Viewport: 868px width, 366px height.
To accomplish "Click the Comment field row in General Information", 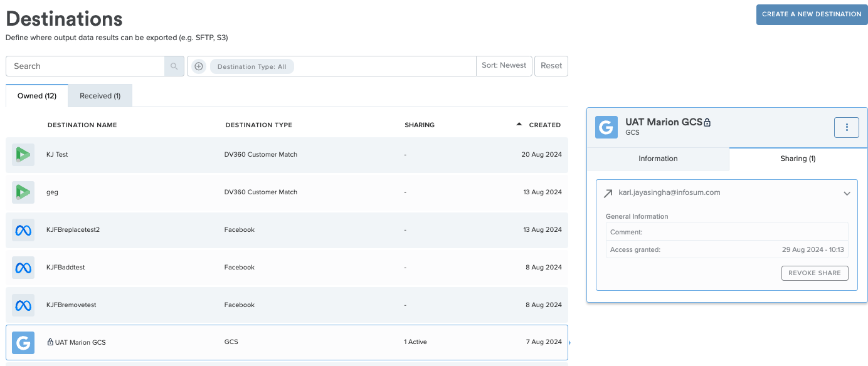I will 727,232.
